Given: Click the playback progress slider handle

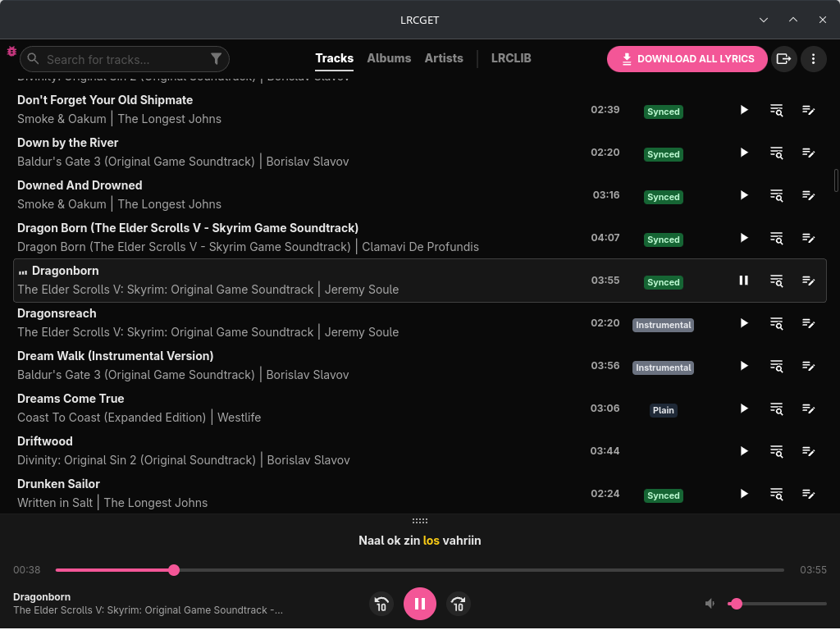Looking at the screenshot, I should point(174,570).
